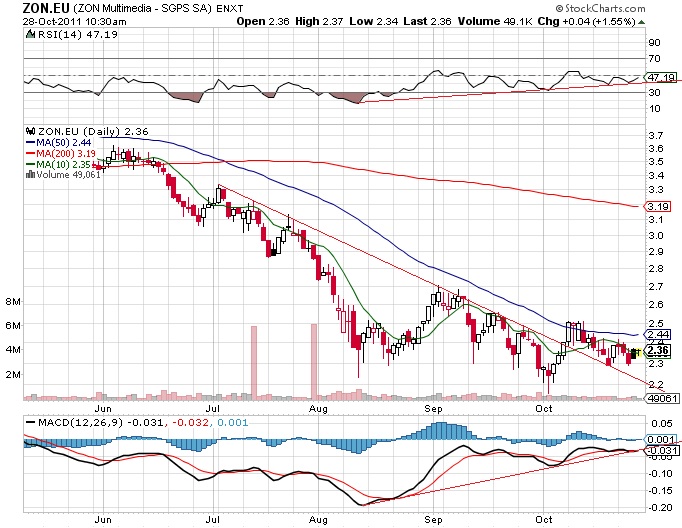Click the black MACD legend line marker
This screenshot has height=528, width=682.
coord(30,422)
